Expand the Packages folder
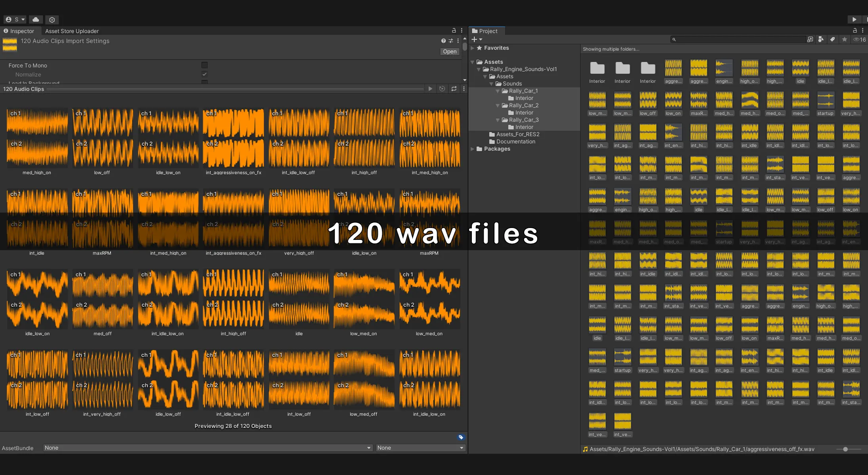The height and width of the screenshot is (475, 868). [x=472, y=149]
